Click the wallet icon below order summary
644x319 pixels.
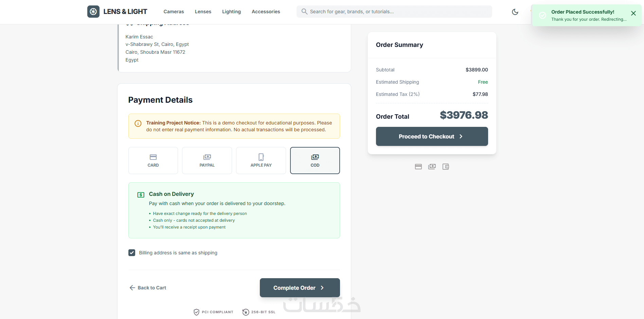pos(446,167)
